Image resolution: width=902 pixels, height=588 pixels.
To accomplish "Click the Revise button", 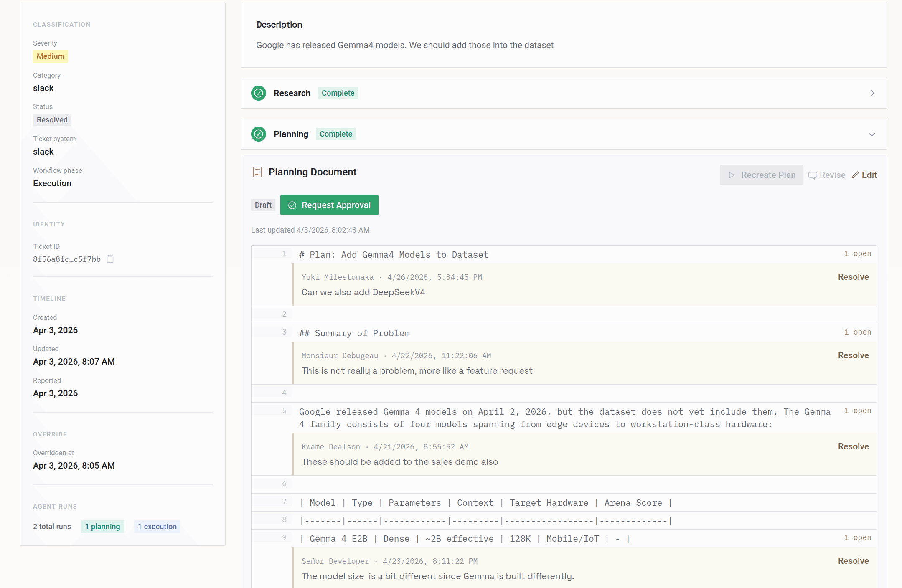I will click(827, 175).
